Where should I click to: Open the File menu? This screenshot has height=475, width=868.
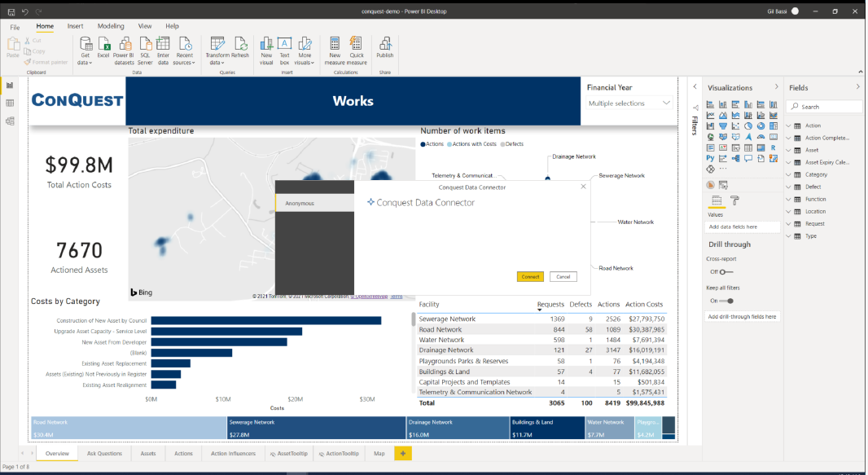tap(15, 27)
